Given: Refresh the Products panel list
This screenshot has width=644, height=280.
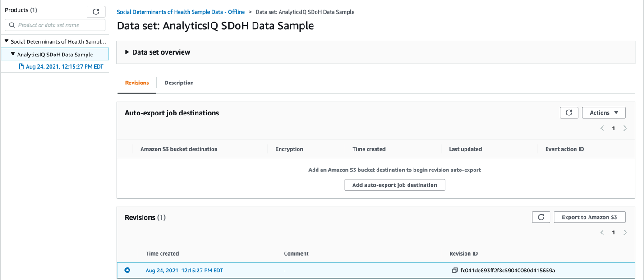Looking at the screenshot, I should [x=96, y=12].
